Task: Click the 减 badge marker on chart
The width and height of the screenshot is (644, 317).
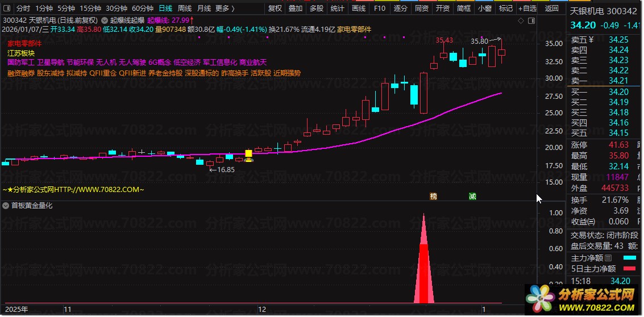Action: tap(472, 196)
